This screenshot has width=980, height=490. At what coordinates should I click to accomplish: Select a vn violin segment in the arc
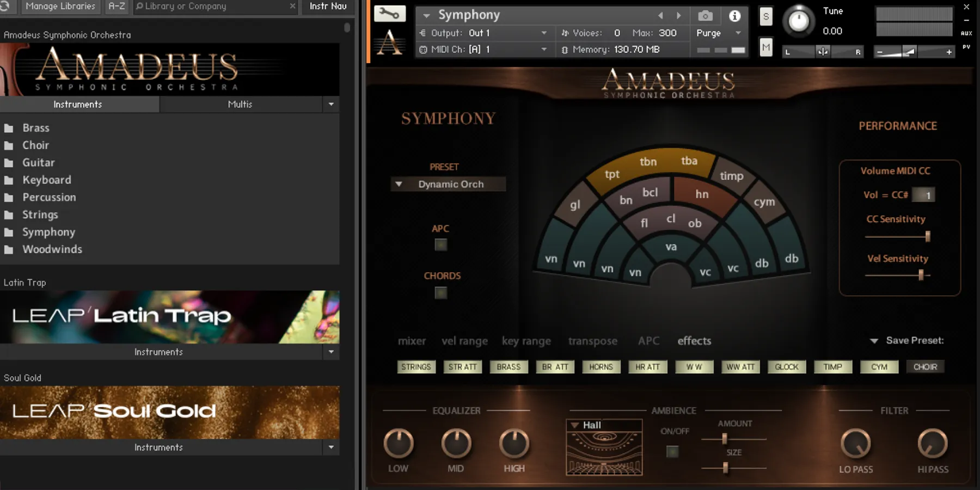click(552, 260)
